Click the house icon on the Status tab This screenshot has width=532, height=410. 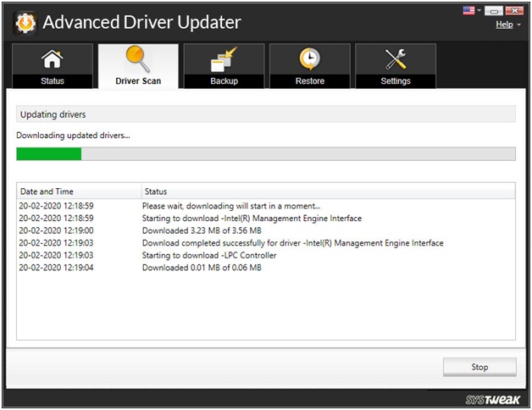[x=53, y=60]
